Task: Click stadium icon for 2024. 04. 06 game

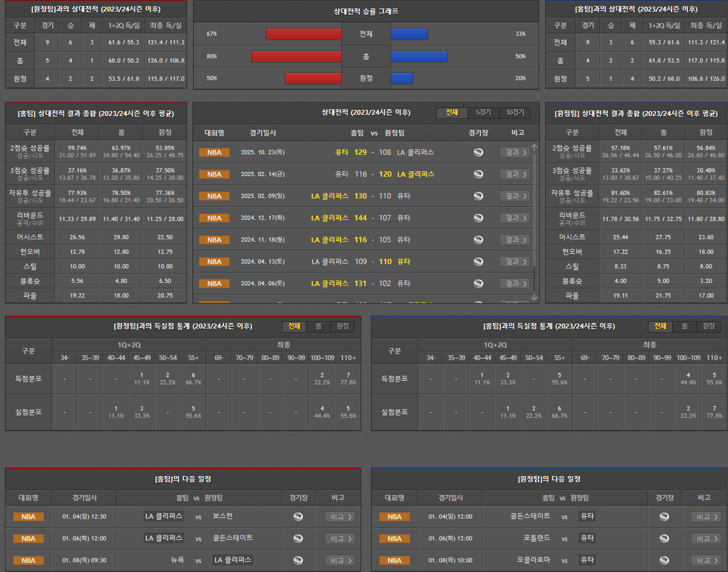Action: [x=478, y=284]
